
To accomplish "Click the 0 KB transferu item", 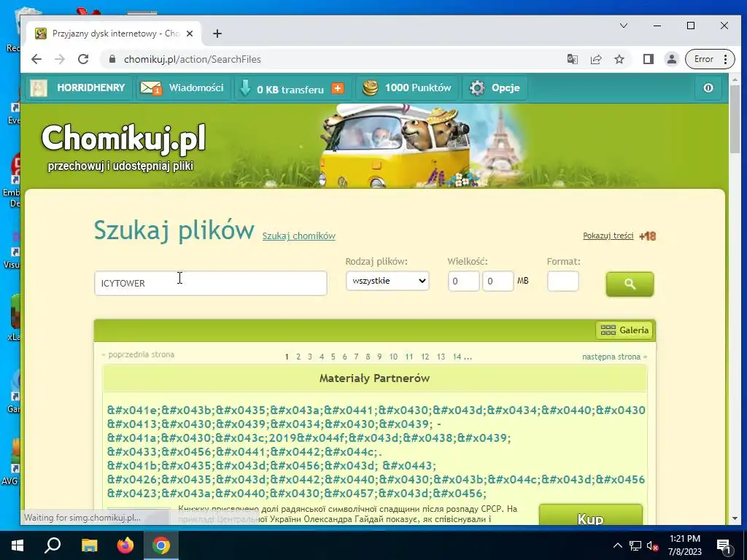I will [x=290, y=89].
